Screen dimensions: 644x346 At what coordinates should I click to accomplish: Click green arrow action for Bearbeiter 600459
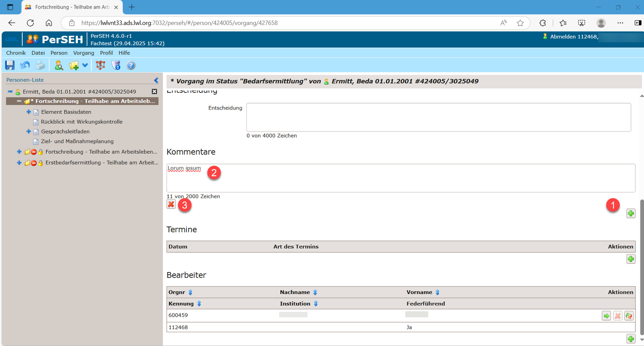tap(606, 316)
